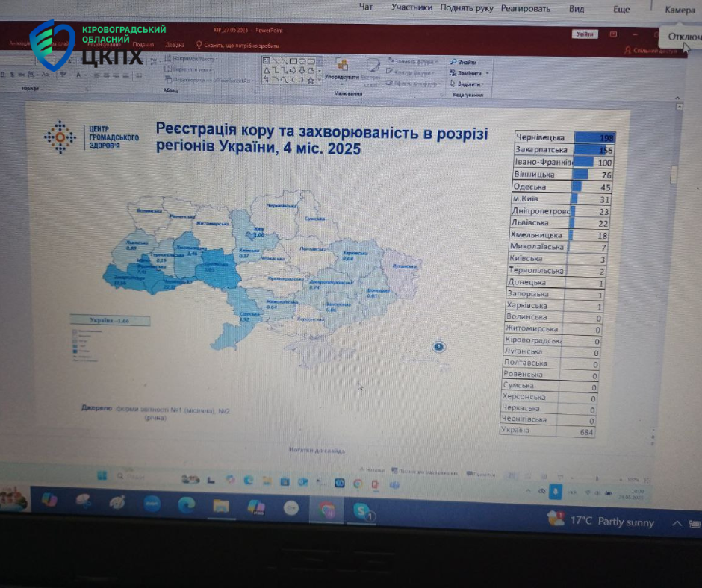Click the Skype icon in the taskbar
This screenshot has height=588, width=702.
(x=361, y=510)
